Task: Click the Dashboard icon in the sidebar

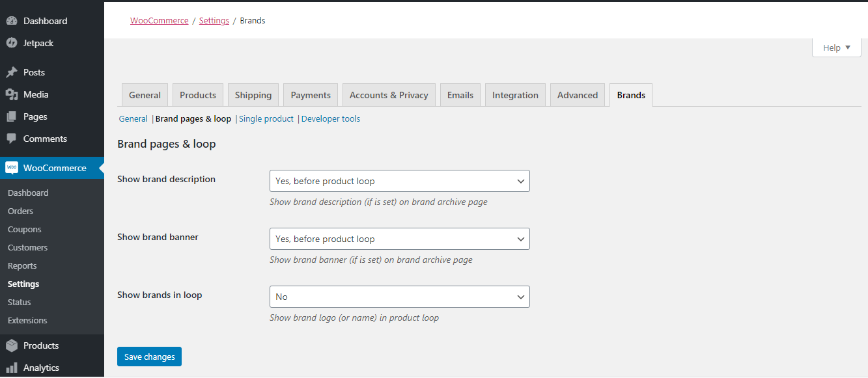Action: pos(12,20)
